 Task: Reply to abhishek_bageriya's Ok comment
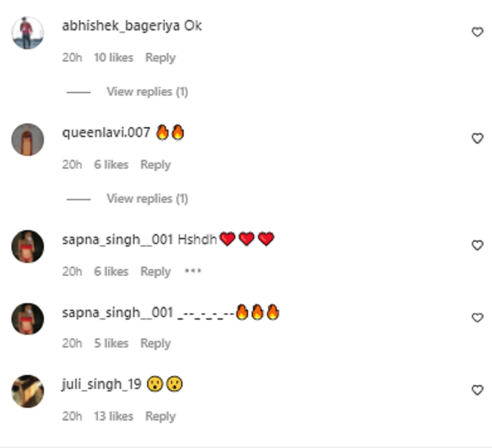click(160, 58)
